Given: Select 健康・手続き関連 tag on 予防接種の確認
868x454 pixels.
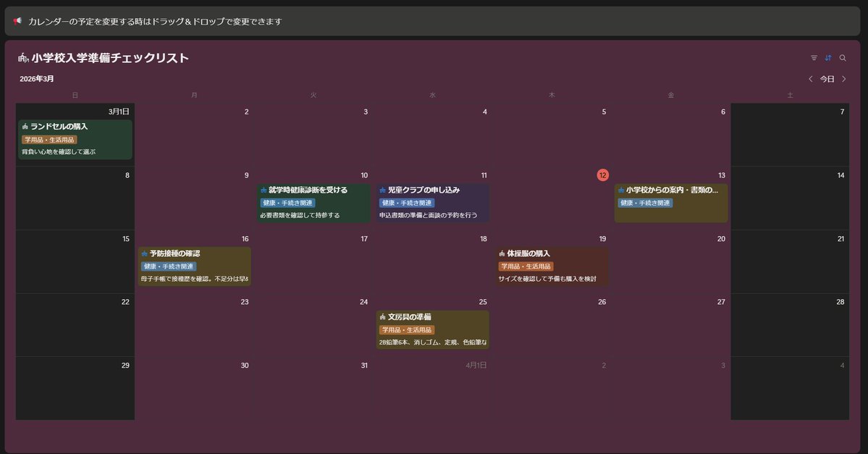Looking at the screenshot, I should tap(168, 266).
